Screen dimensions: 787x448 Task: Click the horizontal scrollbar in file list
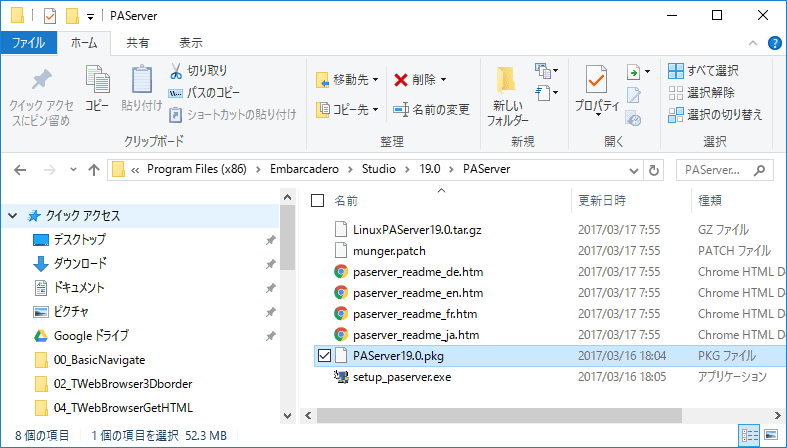tap(499, 415)
